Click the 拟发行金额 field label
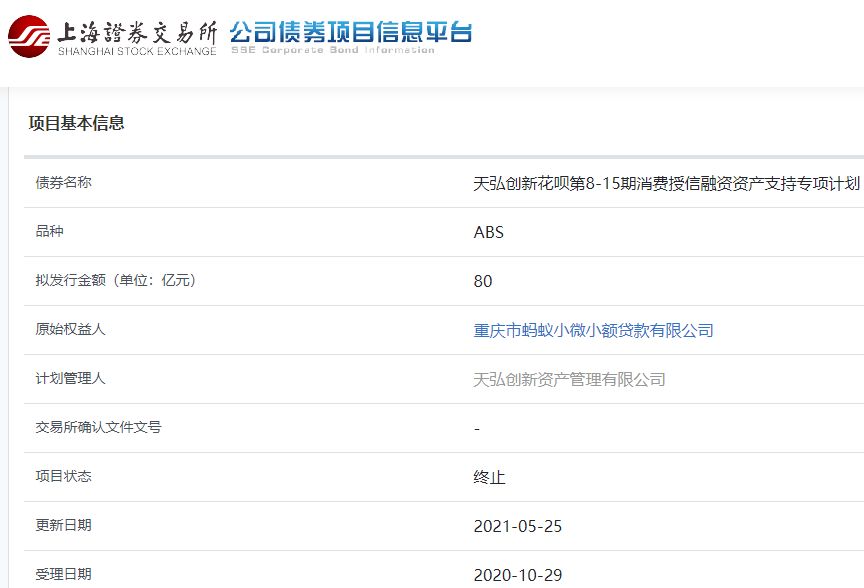This screenshot has width=864, height=588. point(116,280)
